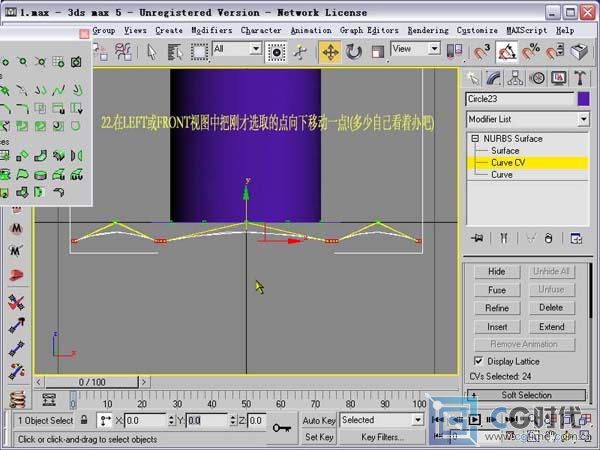This screenshot has width=600, height=450.
Task: Click the Set Keys key icon
Action: coord(282,428)
